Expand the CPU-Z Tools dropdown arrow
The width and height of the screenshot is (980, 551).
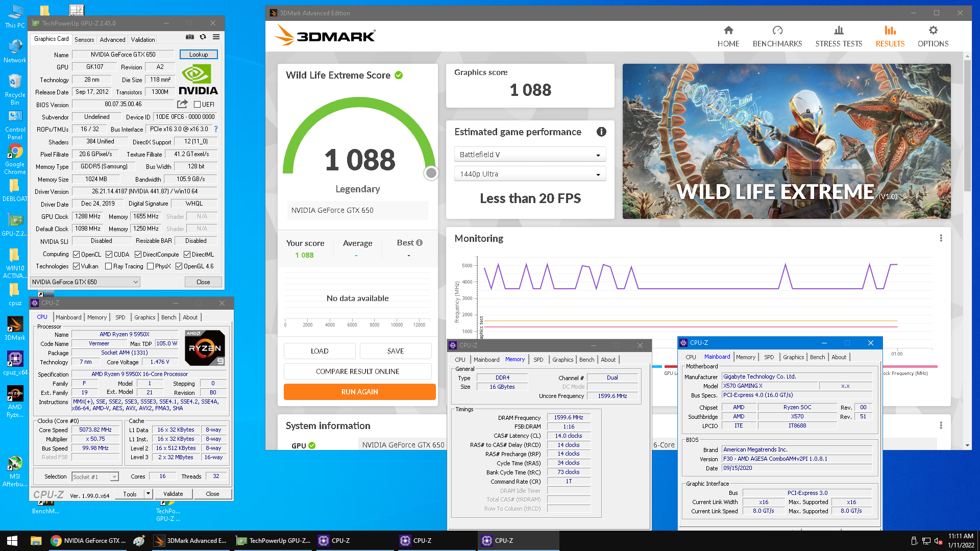click(x=148, y=494)
